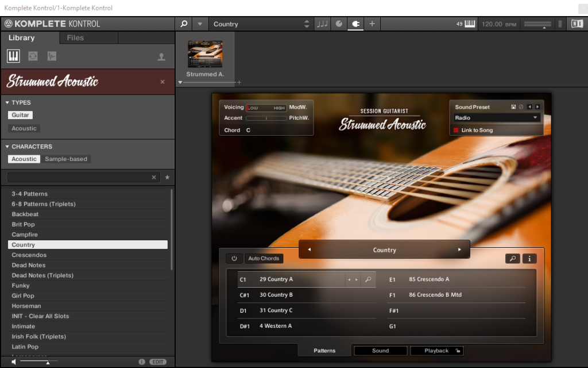Select the Brit Pop preset
This screenshot has width=588, height=368.
88,224
